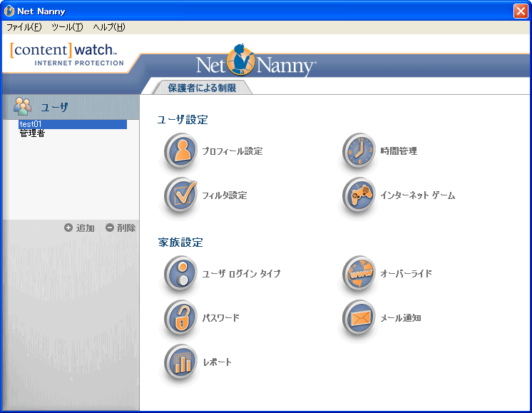Click the インターネット ゲーム gamepad icon
532x413 pixels.
coord(359,195)
